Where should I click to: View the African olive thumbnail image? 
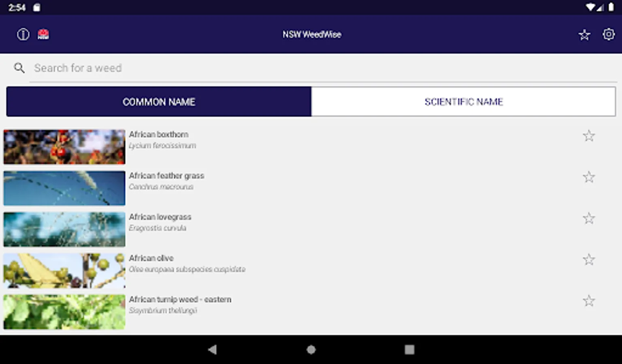click(x=64, y=270)
